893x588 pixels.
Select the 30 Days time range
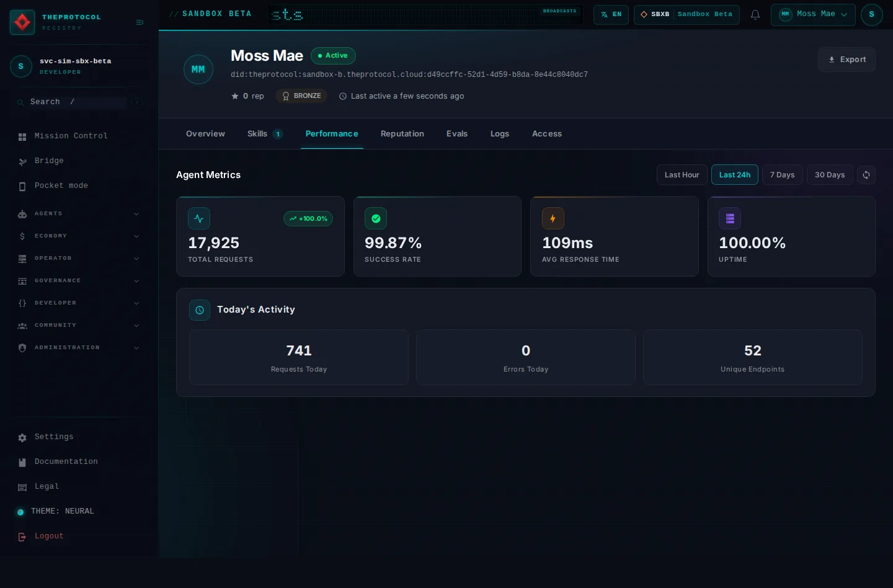(830, 175)
